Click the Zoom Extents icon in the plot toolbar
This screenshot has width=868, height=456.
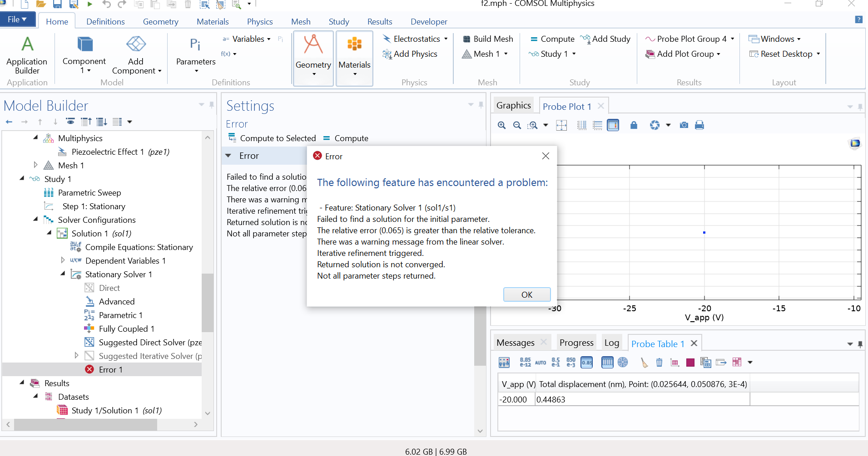(x=561, y=125)
